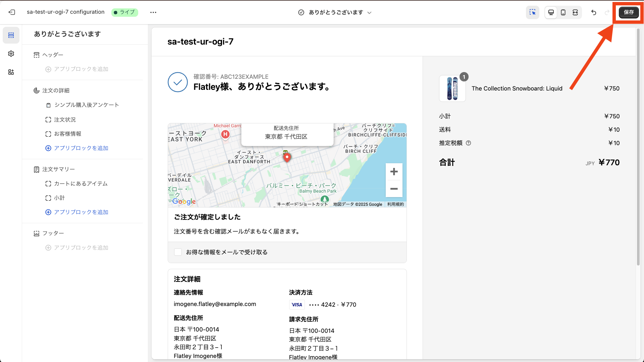Select the カートにあるアイテム block
Screen dimensions: 644x362
[x=80, y=184]
